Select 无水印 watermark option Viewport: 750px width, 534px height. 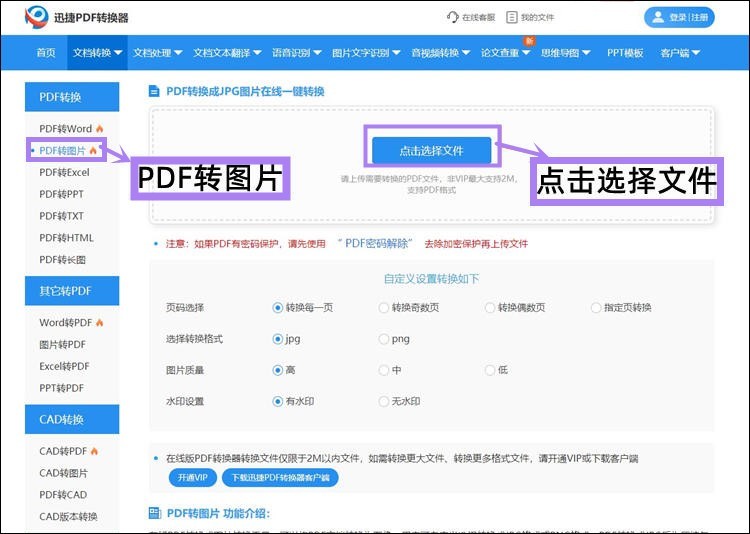coord(384,401)
